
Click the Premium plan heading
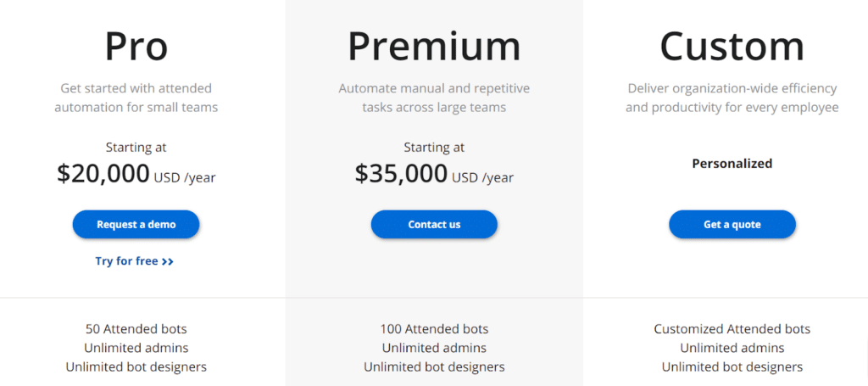pyautogui.click(x=434, y=46)
